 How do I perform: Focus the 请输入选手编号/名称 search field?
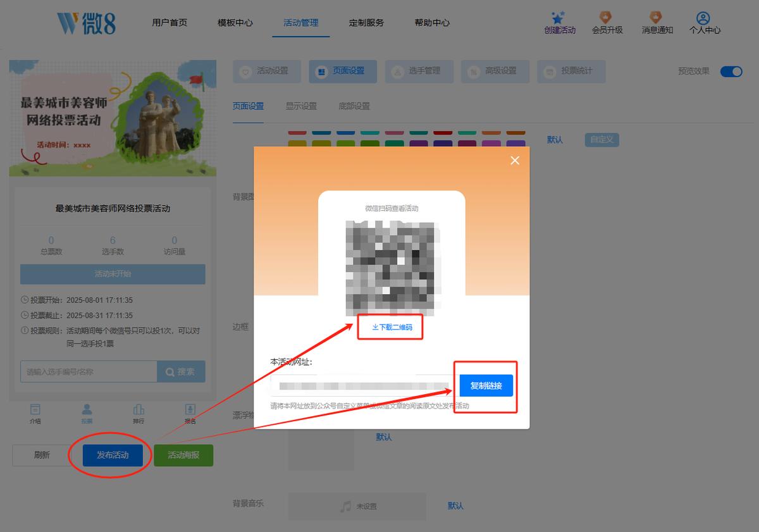(89, 372)
